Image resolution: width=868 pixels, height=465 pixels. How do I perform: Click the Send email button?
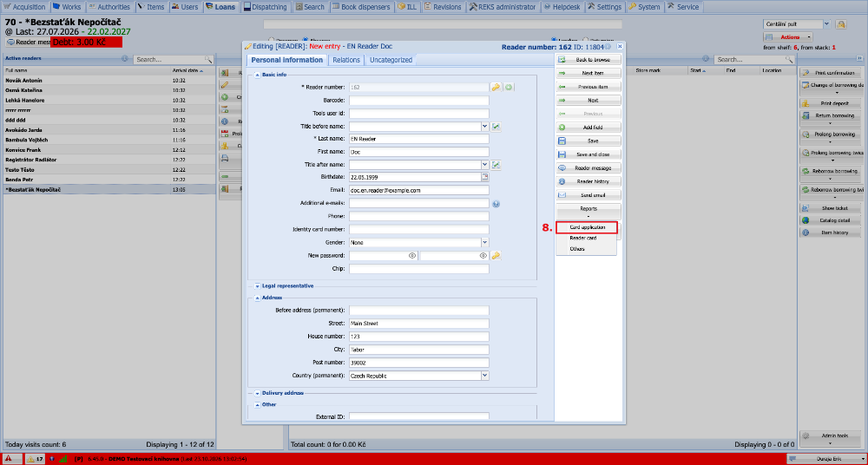pos(589,195)
